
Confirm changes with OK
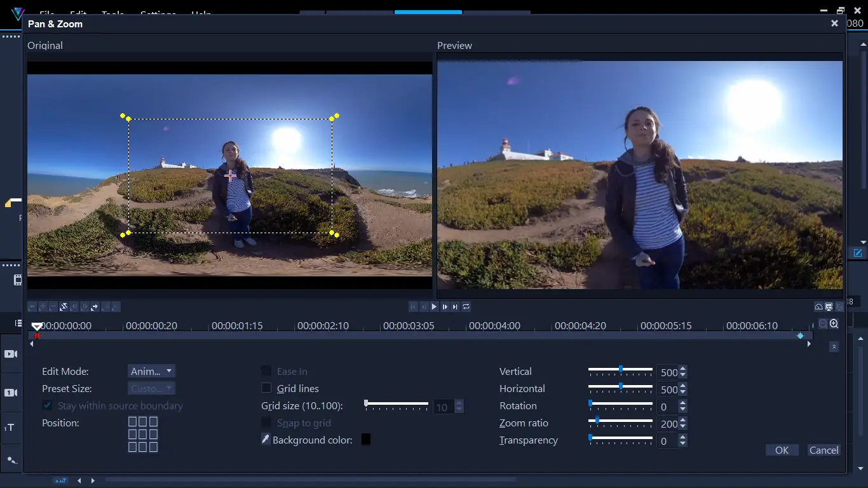pos(782,450)
